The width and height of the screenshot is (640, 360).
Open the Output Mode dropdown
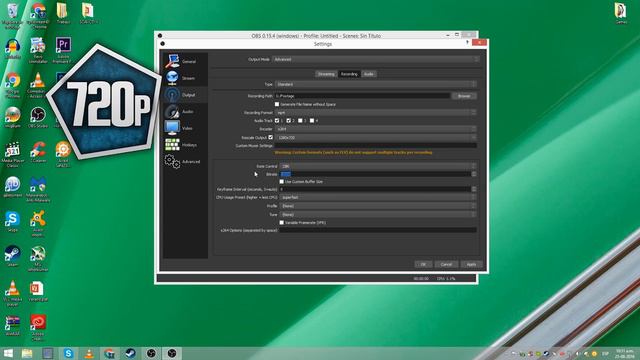(x=376, y=59)
